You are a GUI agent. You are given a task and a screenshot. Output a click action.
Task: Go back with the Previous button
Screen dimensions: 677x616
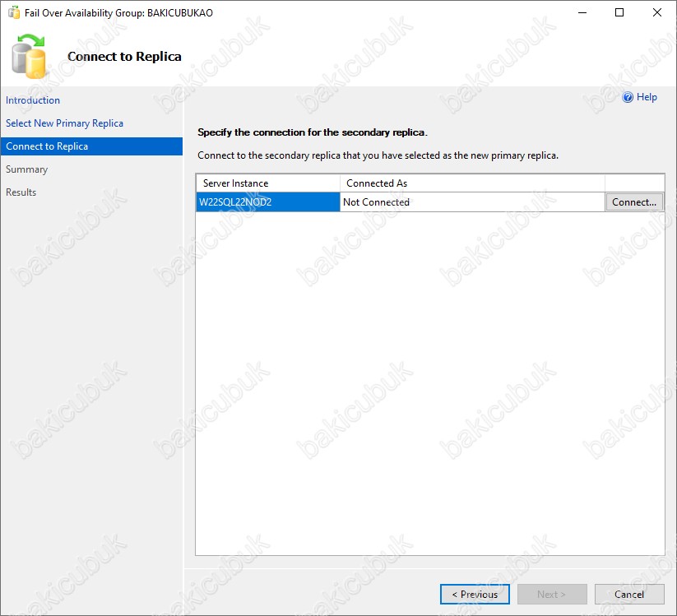[x=475, y=595]
